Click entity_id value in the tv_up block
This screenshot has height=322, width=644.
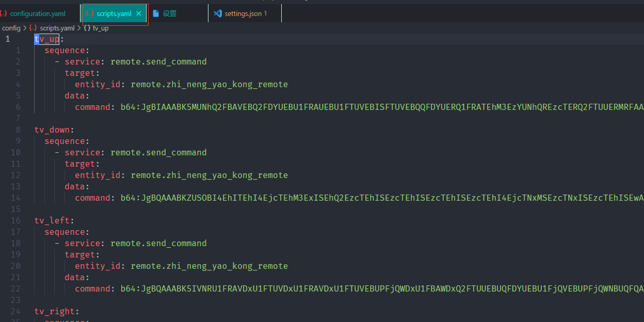pos(209,84)
